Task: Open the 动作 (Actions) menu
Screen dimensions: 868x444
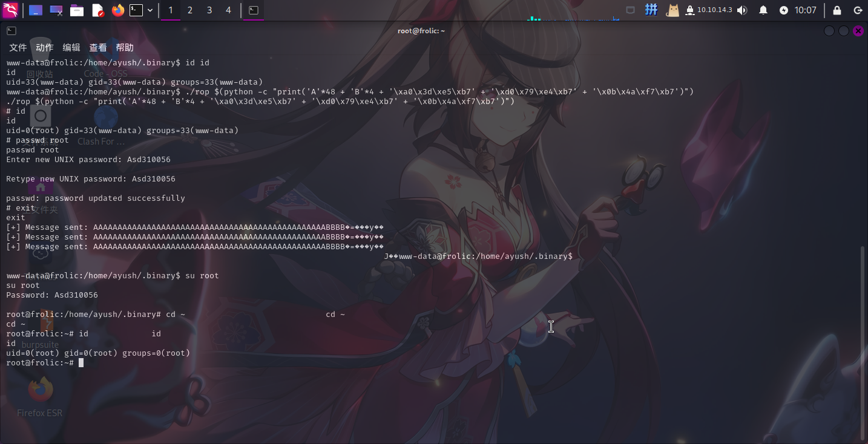Action: tap(45, 48)
